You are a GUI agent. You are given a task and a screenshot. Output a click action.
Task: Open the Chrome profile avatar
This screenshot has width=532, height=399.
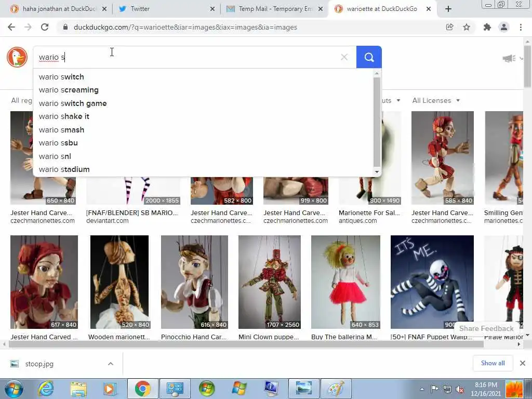coord(504,27)
